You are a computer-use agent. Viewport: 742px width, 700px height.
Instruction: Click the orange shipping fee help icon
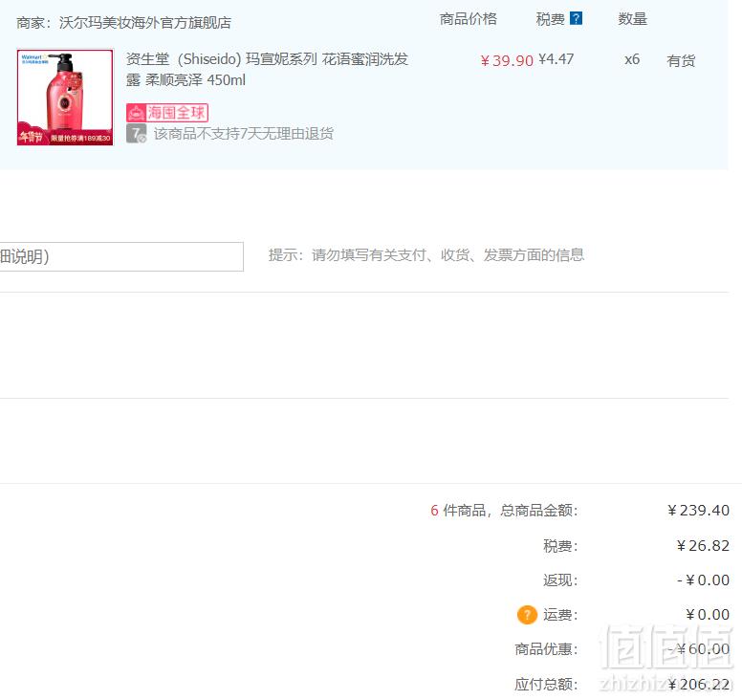tap(527, 615)
